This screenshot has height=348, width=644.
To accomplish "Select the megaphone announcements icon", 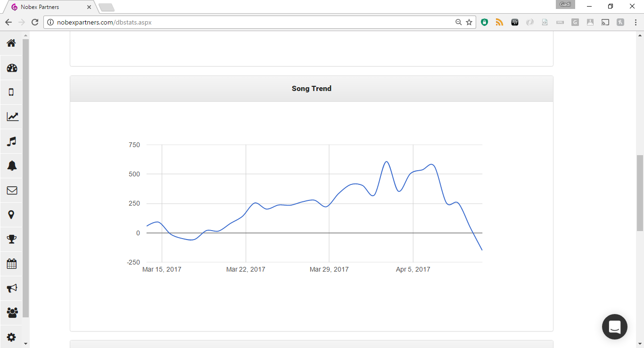I will [x=12, y=288].
